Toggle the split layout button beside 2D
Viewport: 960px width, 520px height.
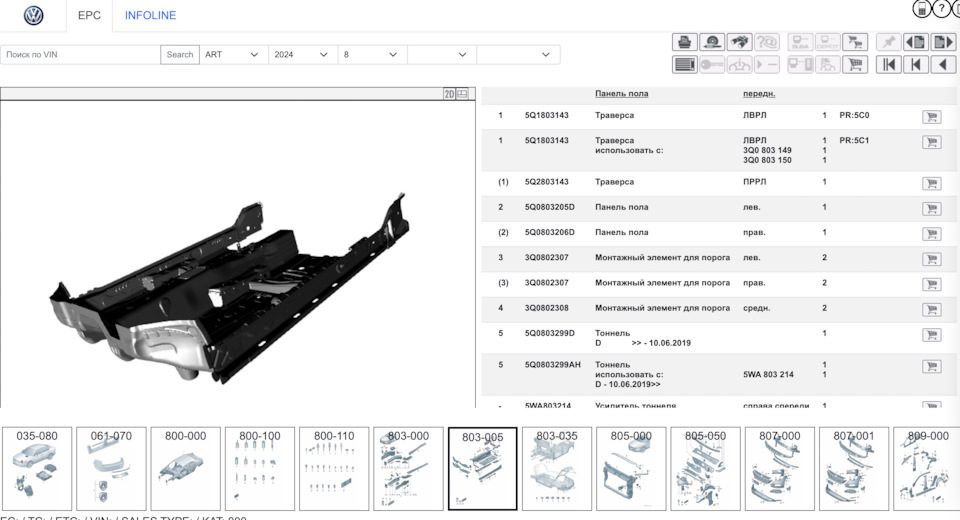coord(463,94)
